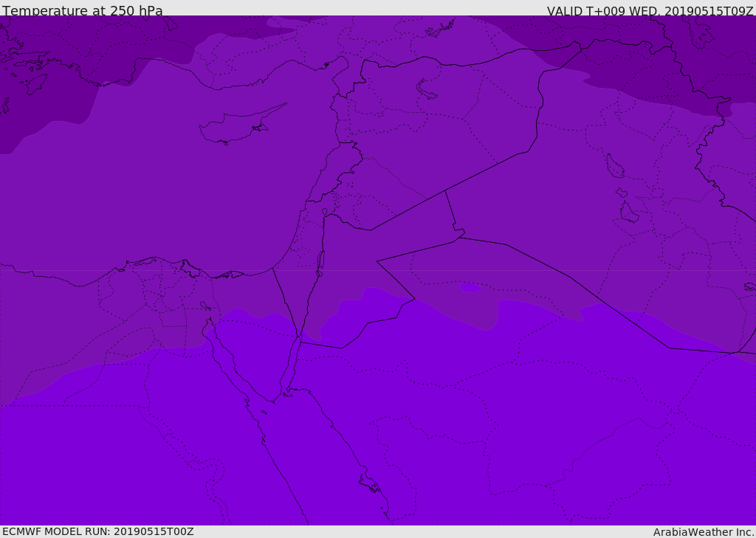Click the 'Temperature at 250 hPa' title

click(82, 10)
